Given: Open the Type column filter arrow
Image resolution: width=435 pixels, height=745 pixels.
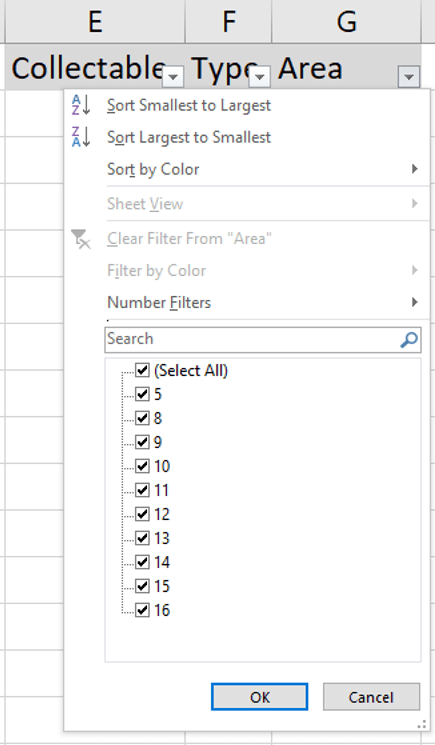Looking at the screenshot, I should 260,77.
